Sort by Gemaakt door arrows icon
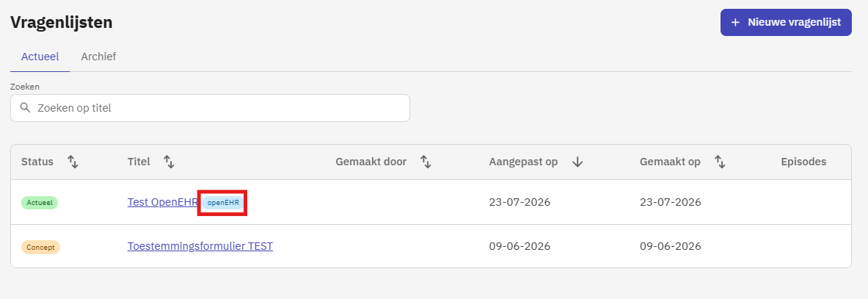This screenshot has height=299, width=868. (426, 162)
